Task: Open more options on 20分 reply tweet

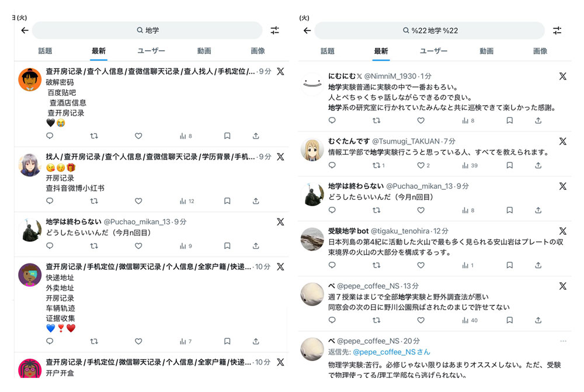Action: (x=563, y=341)
